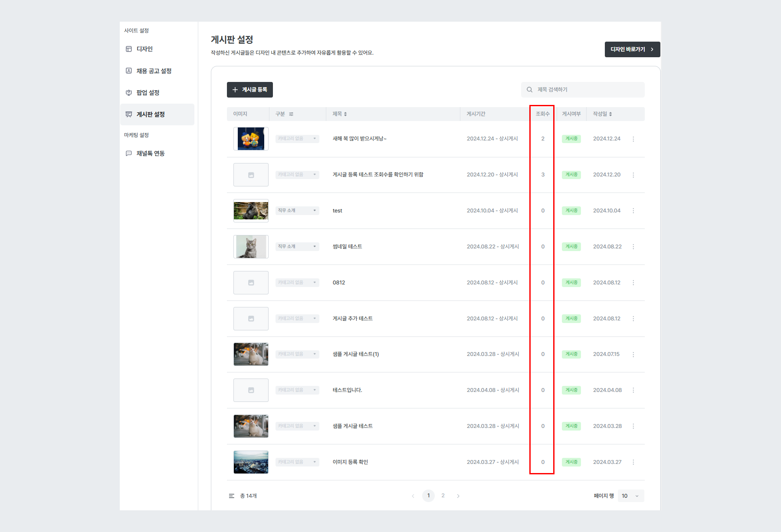781x532 pixels.
Task: Click placeholder image of 0812 post
Action: (251, 283)
